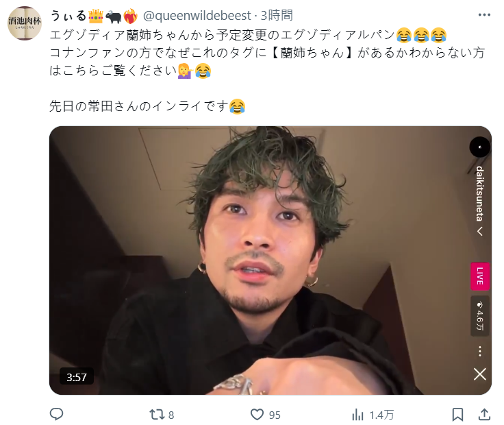Open the tweet's three-dot more menu

pyautogui.click(x=484, y=15)
